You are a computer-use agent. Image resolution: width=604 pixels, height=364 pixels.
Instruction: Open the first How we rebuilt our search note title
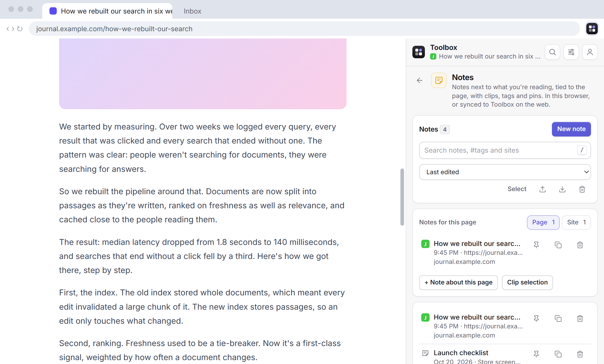[x=477, y=244]
